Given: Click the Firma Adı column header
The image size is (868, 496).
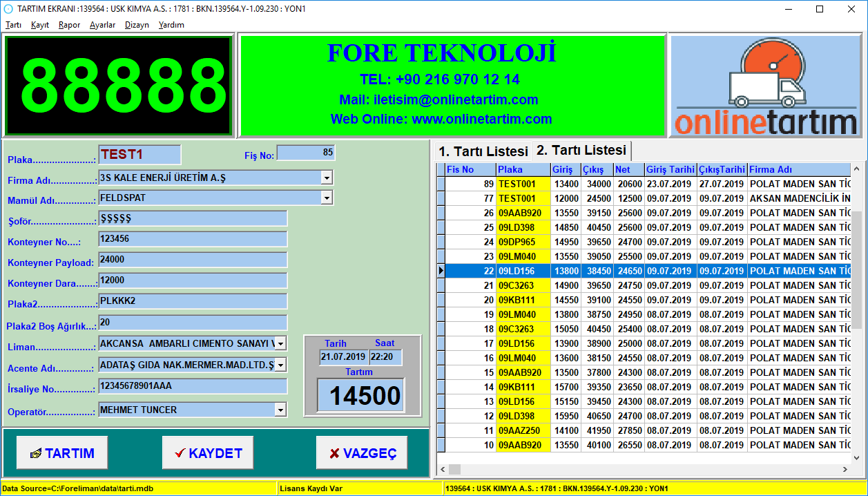Looking at the screenshot, I should pyautogui.click(x=799, y=169).
